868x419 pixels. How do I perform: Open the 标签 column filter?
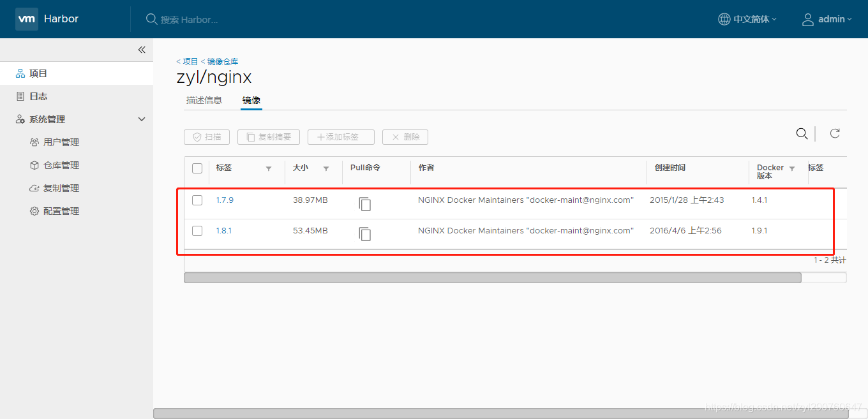(269, 168)
